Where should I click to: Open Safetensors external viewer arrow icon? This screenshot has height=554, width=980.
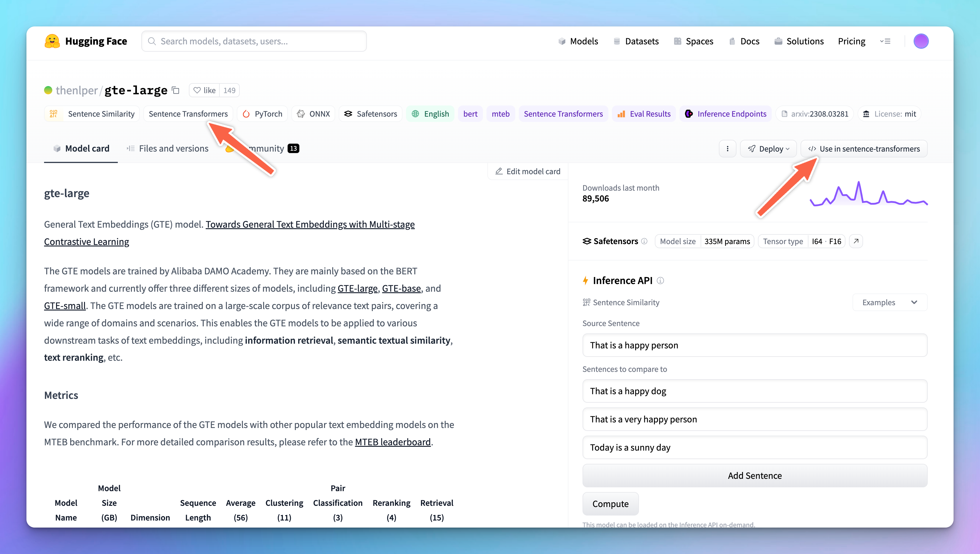point(856,241)
